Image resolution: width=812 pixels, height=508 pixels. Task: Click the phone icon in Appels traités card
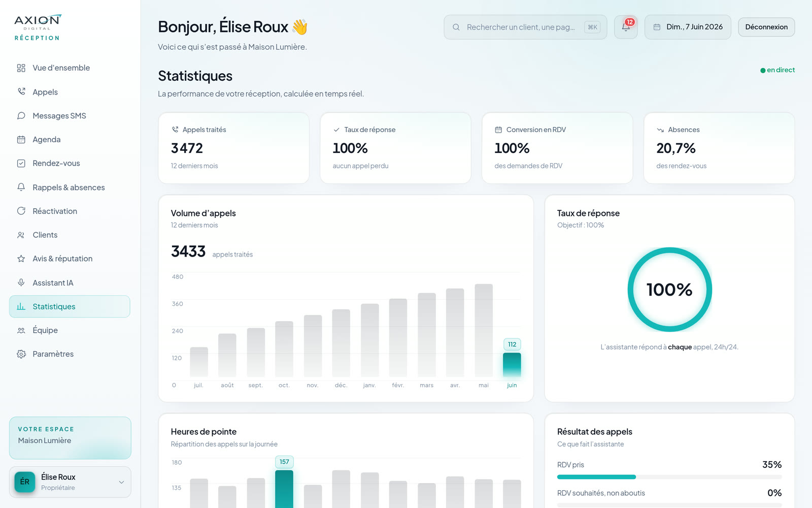[x=175, y=130]
